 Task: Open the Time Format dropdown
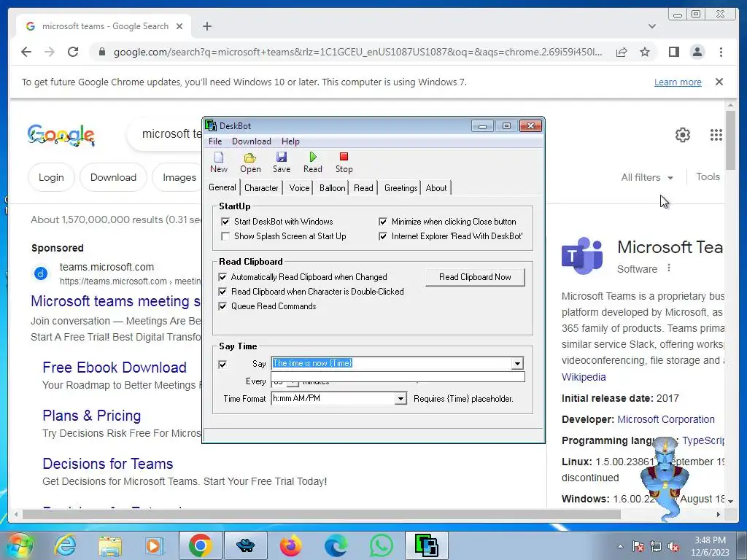[x=400, y=399]
